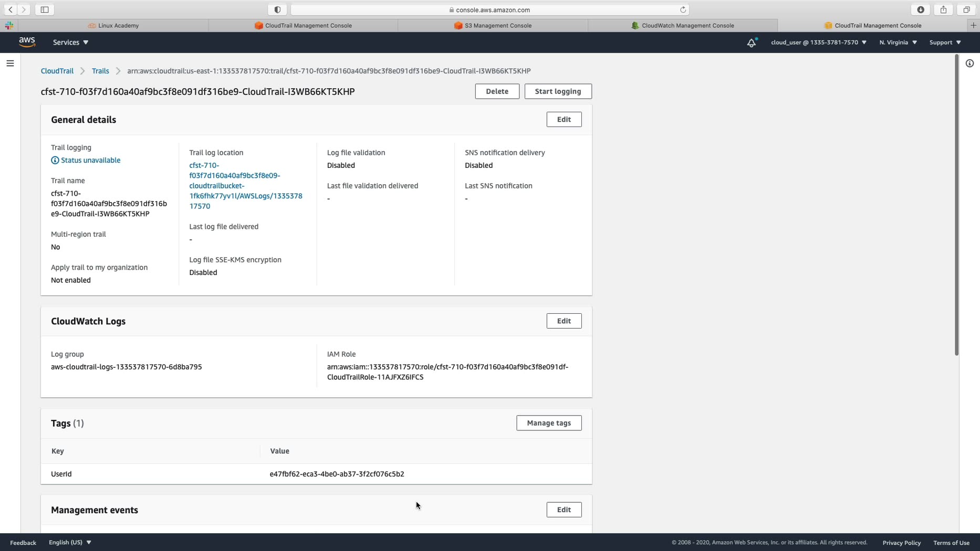The image size is (980, 551).
Task: Click the Log file SSE-KMS encryption label
Action: 235,260
